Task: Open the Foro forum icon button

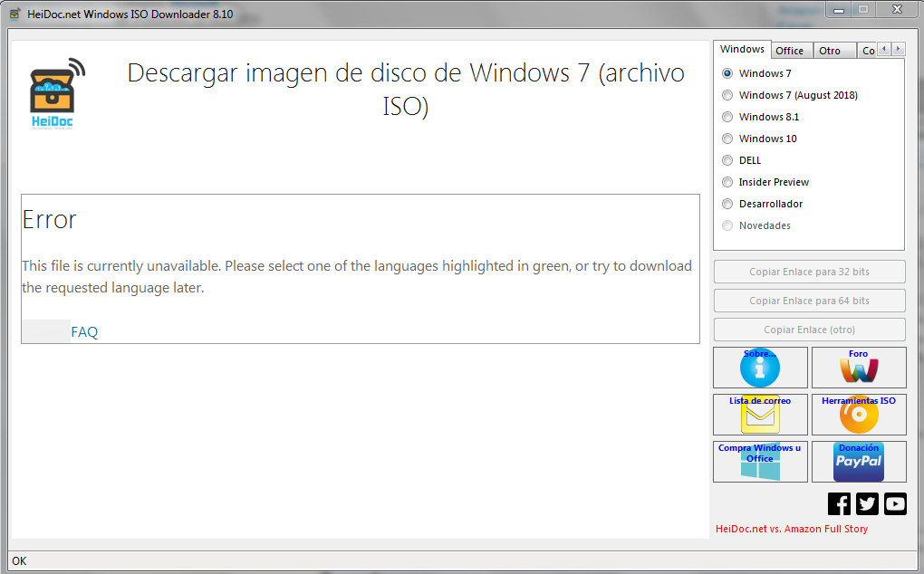Action: 859,368
